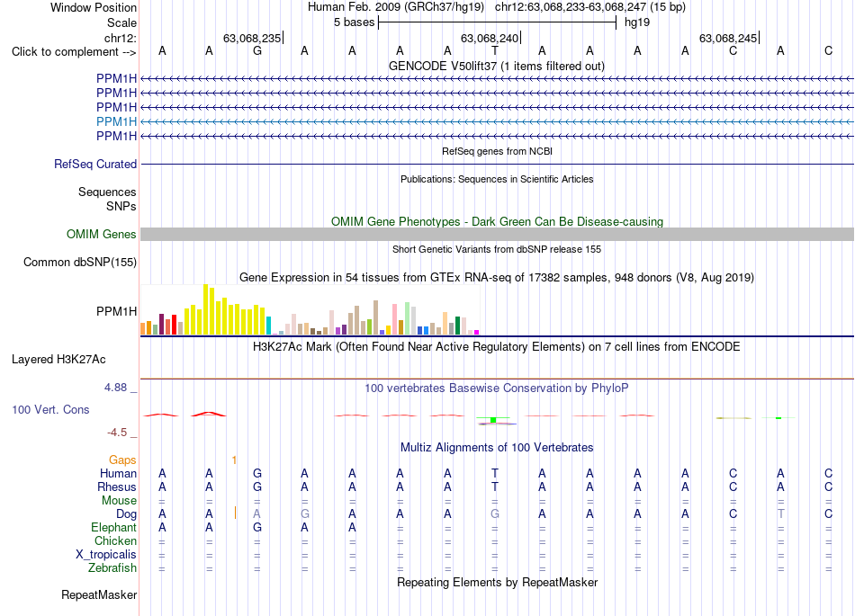This screenshot has height=616, width=855.
Task: Click the RepeatMasker track label
Action: (x=99, y=594)
